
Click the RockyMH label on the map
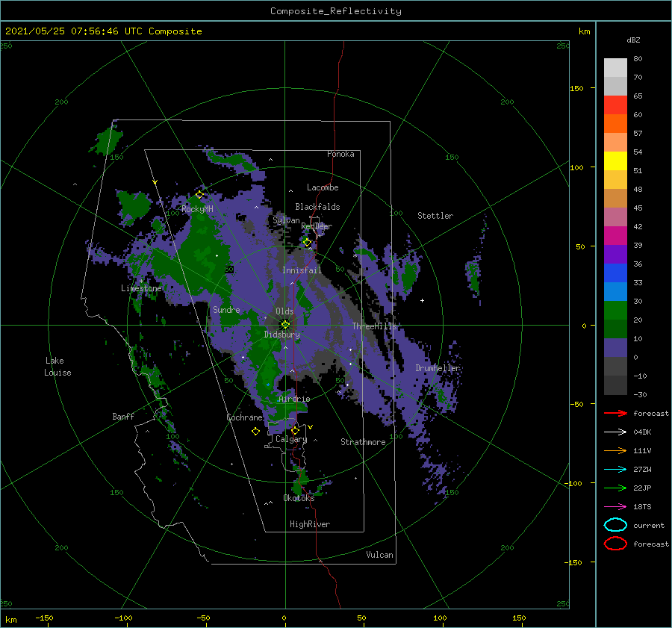click(197, 209)
